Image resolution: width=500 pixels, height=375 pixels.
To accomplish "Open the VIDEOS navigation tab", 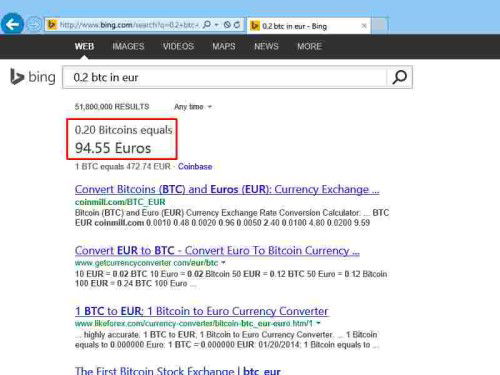I will pos(178,46).
